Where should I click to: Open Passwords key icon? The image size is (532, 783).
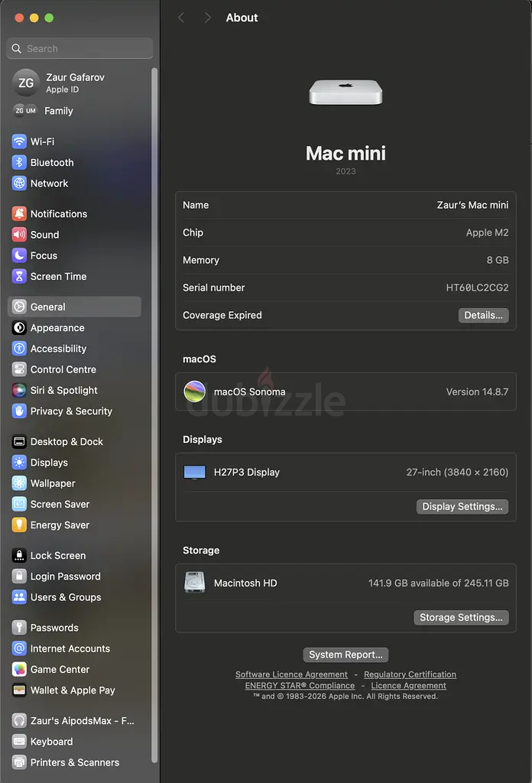point(19,628)
